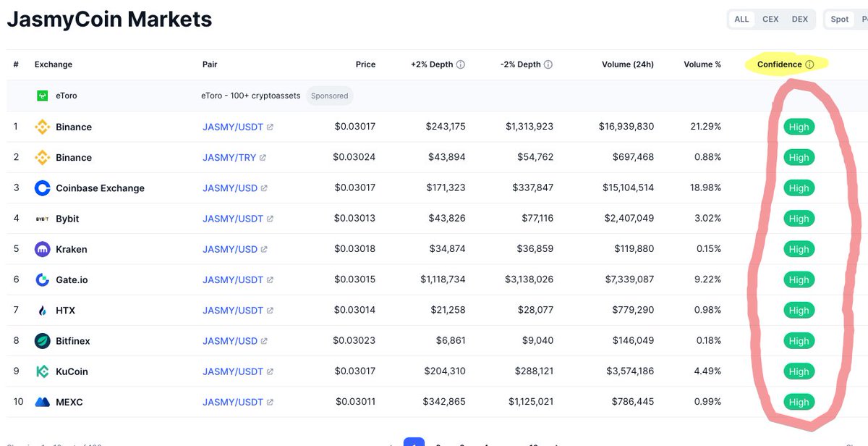This screenshot has width=868, height=446.
Task: Sort by the Price column header
Action: [365, 64]
